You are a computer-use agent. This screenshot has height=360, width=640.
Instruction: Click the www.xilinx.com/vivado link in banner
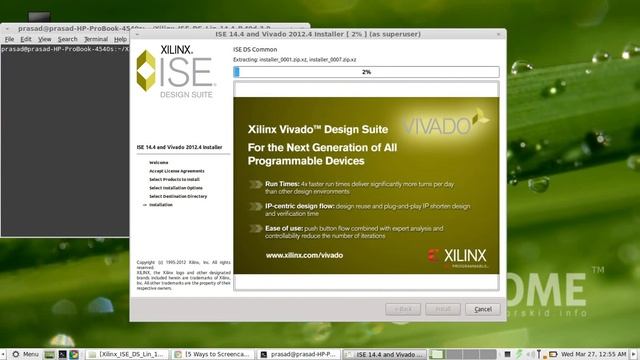point(304,256)
